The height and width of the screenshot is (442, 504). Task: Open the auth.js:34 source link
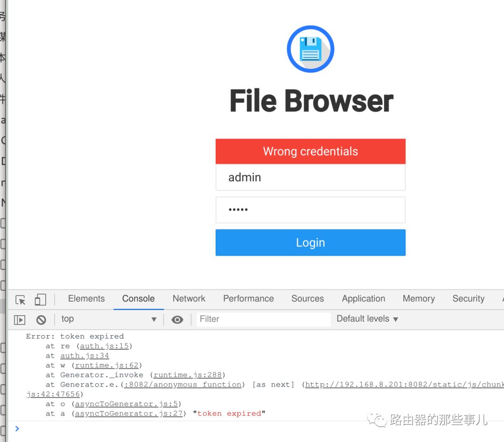(84, 356)
